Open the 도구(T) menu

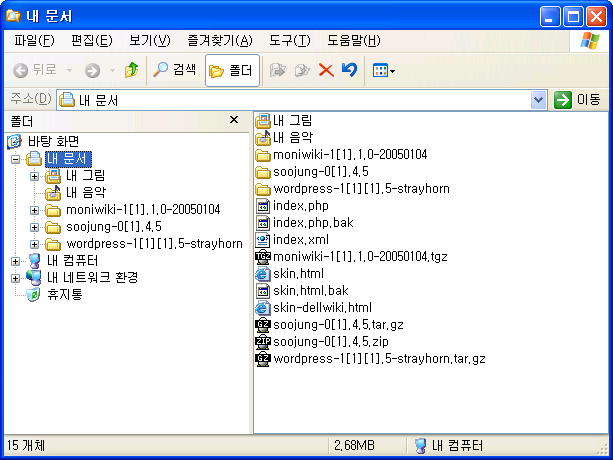point(290,40)
